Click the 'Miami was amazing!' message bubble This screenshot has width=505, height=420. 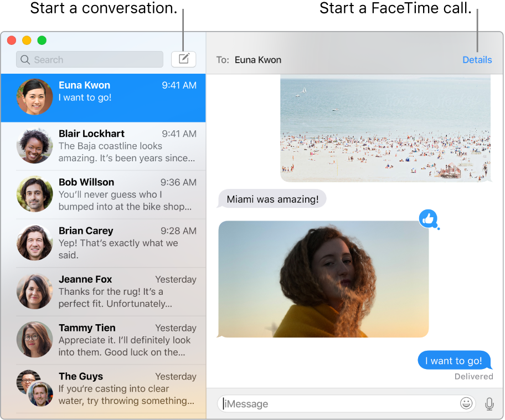(x=271, y=198)
